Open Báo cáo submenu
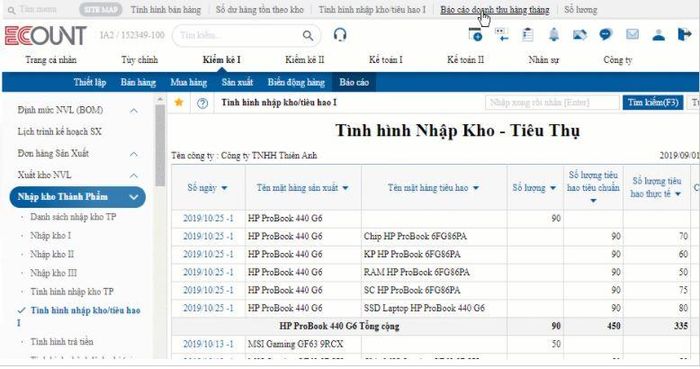The height and width of the screenshot is (369, 700). [x=354, y=82]
